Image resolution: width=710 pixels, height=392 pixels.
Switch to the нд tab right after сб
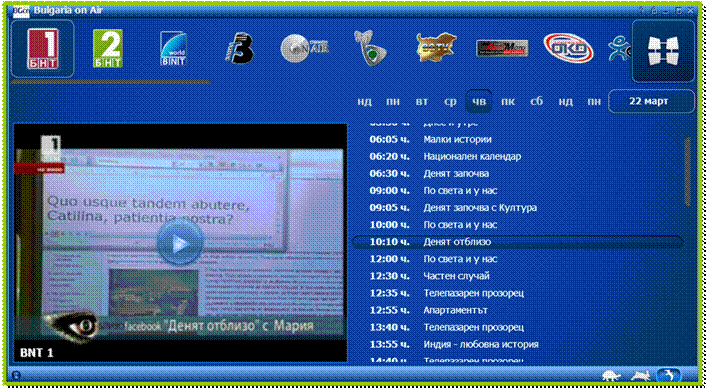(566, 102)
